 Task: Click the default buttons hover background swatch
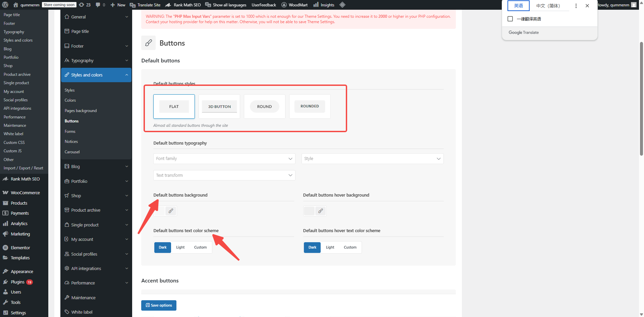[309, 211]
